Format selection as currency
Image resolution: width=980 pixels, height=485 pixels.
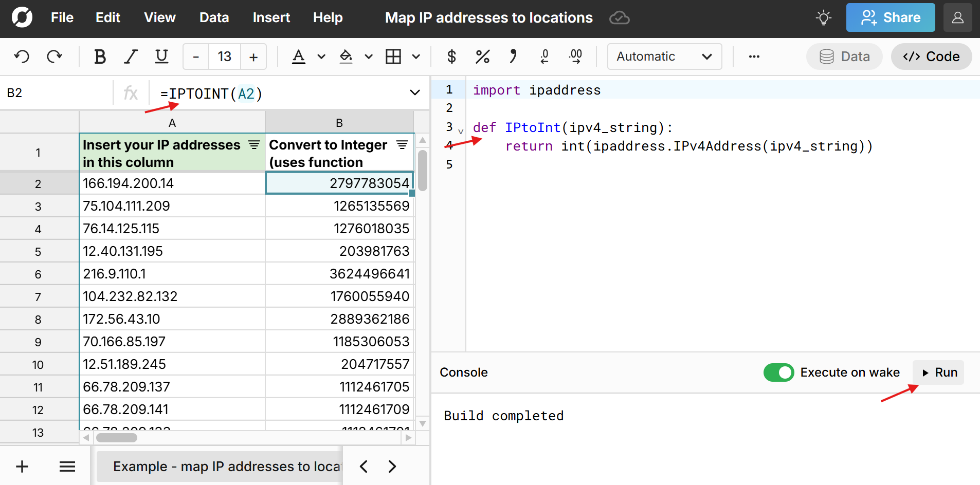pyautogui.click(x=451, y=57)
